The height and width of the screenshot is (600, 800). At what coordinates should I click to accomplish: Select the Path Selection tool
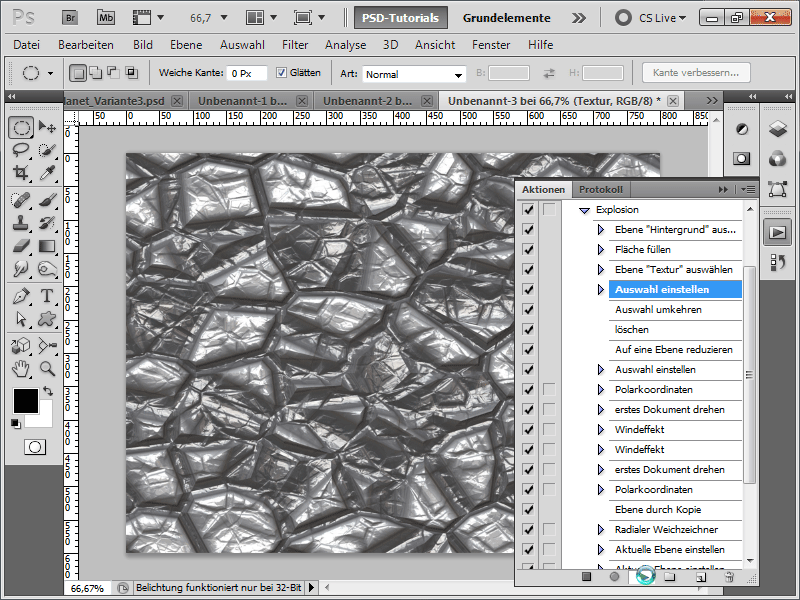21,319
